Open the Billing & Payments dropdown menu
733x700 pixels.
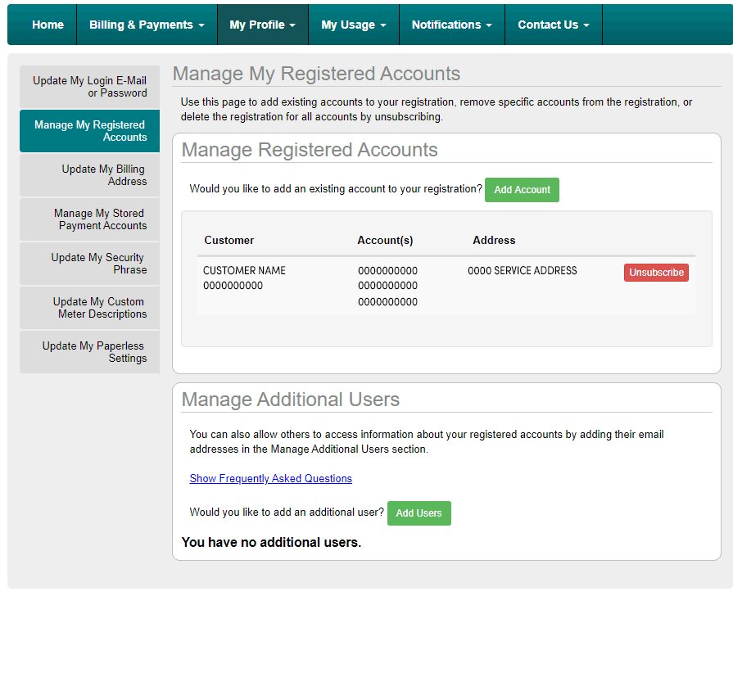coord(147,25)
